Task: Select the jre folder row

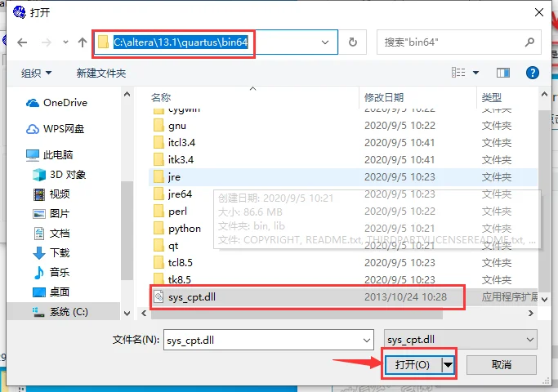Action: [342, 176]
